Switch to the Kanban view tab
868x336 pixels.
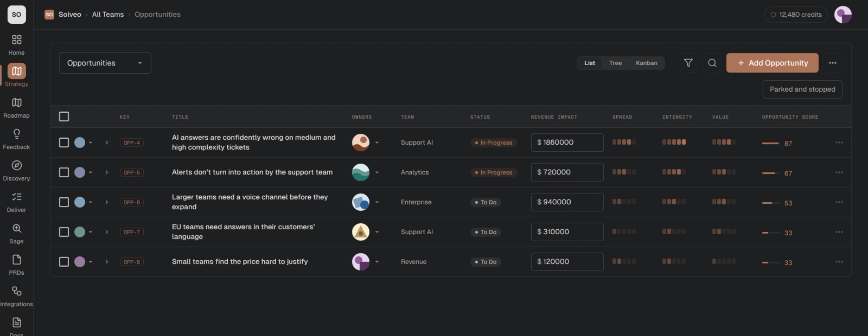tap(647, 63)
